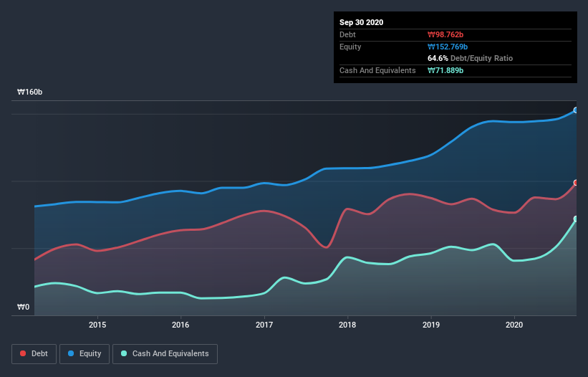This screenshot has width=588, height=377.
Task: Toggle the Equity series legend button
Action: click(85, 354)
